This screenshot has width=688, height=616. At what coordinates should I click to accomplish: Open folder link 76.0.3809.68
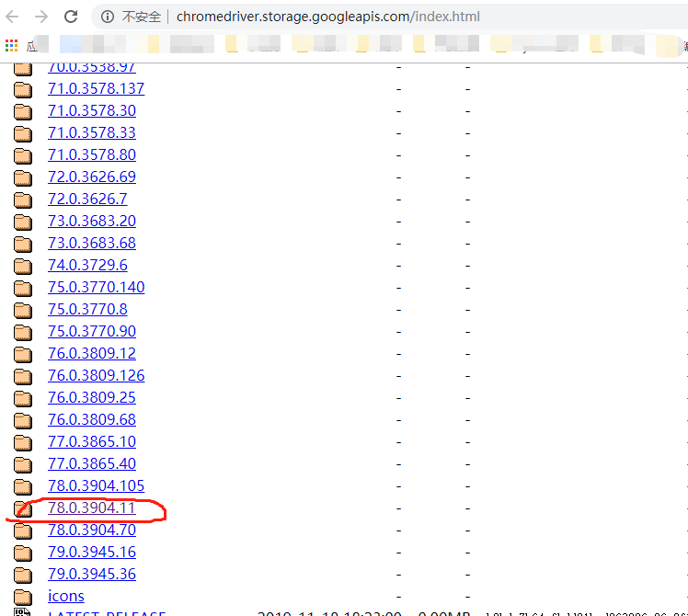[x=92, y=419]
